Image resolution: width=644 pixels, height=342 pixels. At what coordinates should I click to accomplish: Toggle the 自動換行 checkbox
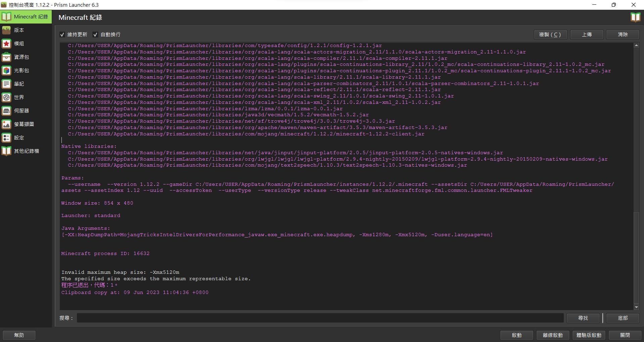click(95, 35)
